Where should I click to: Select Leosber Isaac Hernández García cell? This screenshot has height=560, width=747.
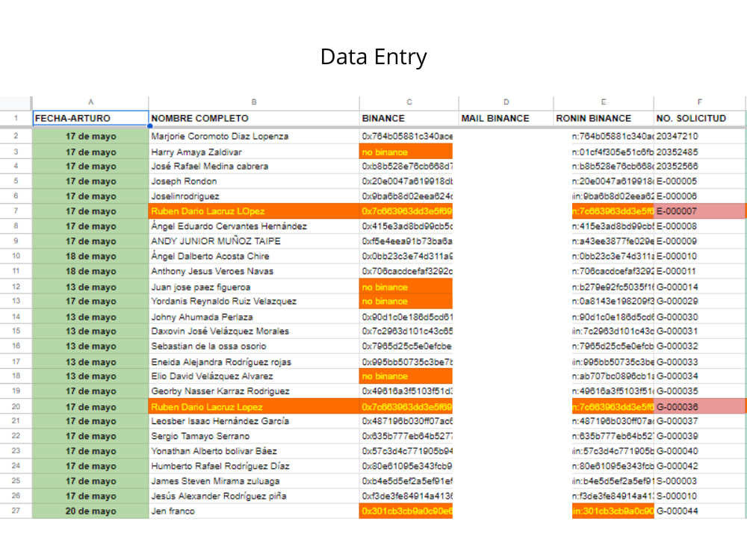coord(254,421)
